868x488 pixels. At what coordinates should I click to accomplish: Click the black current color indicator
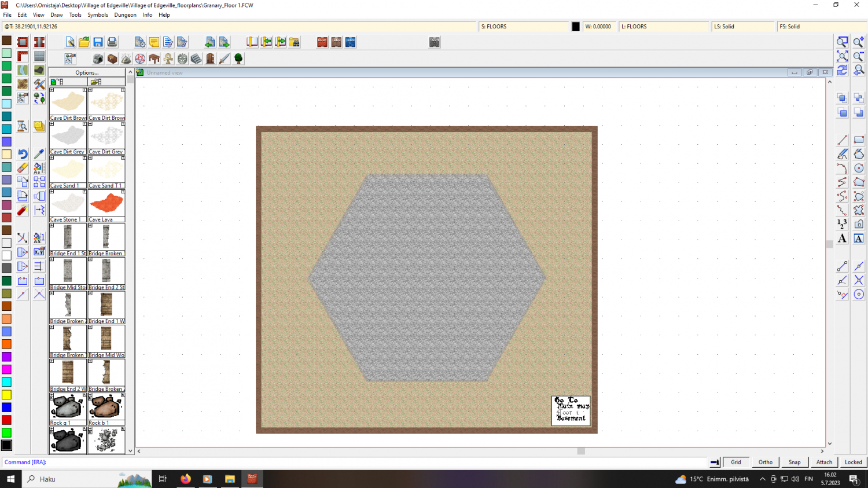pyautogui.click(x=576, y=27)
